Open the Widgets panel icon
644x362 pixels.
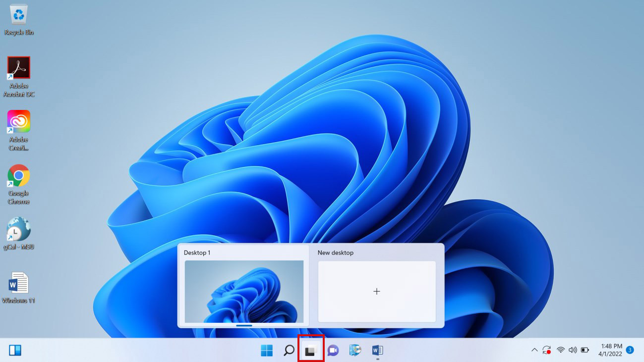pos(15,351)
